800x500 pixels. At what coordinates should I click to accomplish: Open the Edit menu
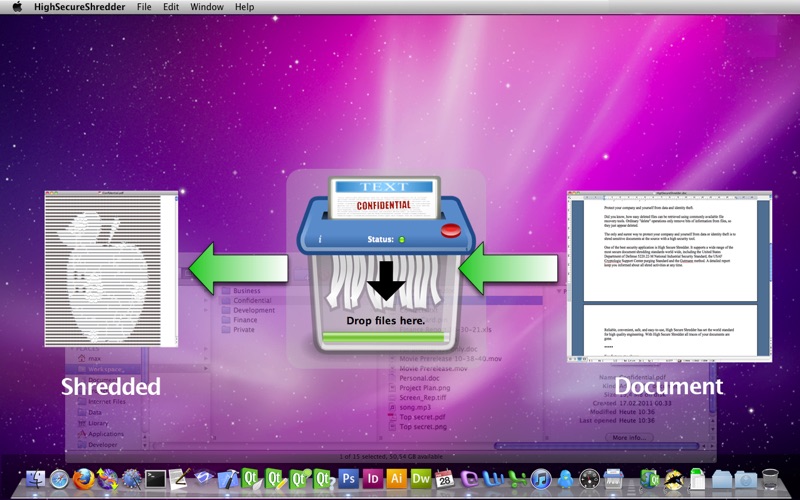click(171, 7)
